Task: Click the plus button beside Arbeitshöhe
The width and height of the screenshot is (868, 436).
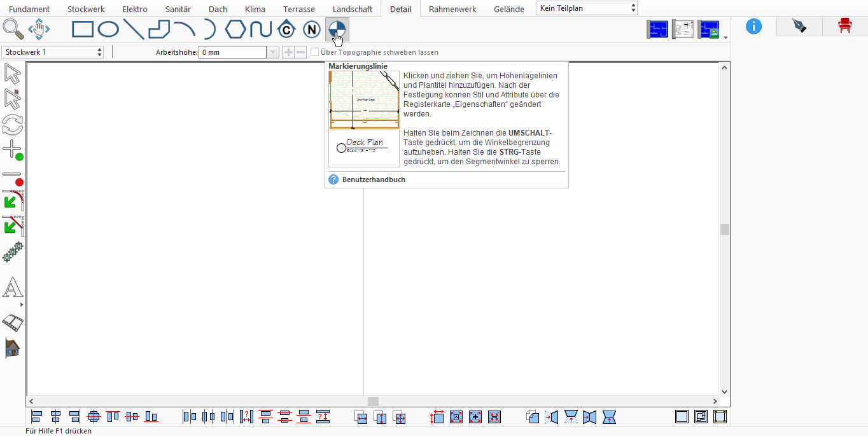Action: (x=288, y=52)
